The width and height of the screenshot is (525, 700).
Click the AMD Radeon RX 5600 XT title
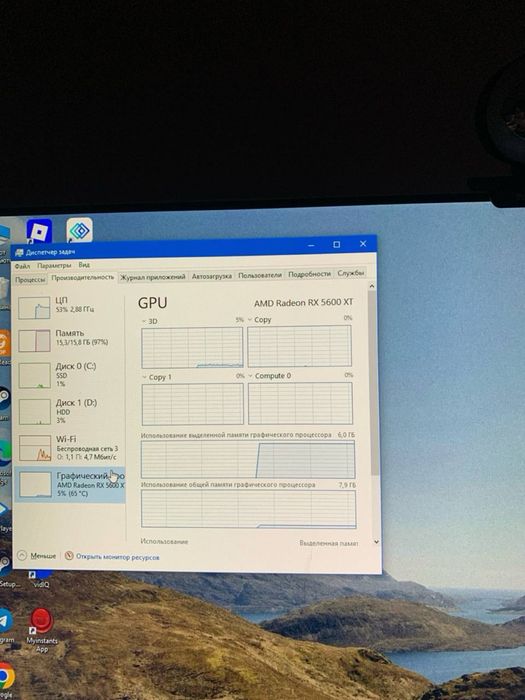(x=304, y=303)
